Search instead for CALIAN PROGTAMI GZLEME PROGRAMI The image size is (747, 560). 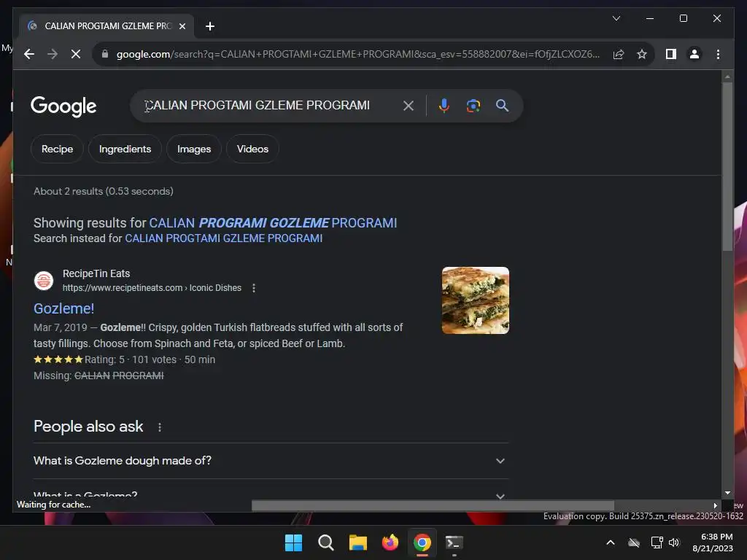tap(223, 238)
